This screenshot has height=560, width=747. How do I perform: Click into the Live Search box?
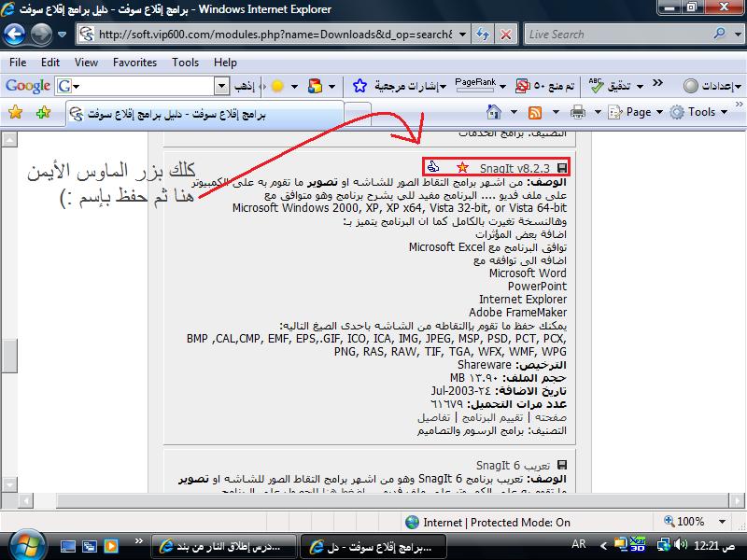point(617,35)
